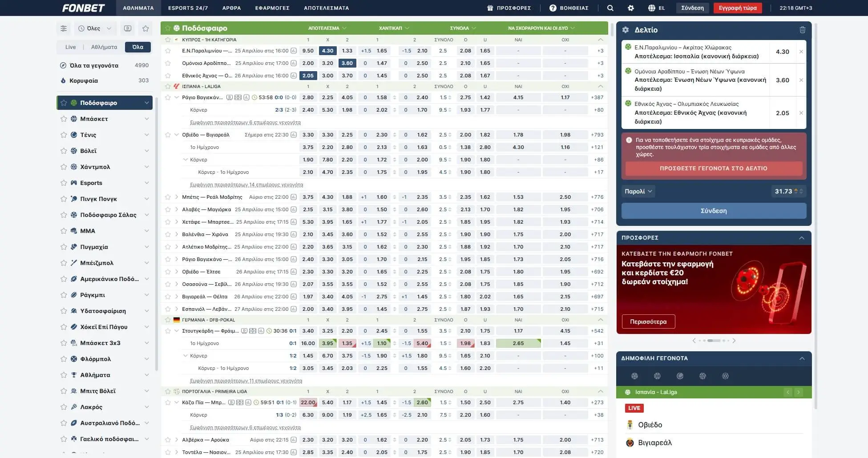Open the ΝΑ ΣΚΟΡΑΡΟΥΝ ΚΑΙ ΟΙ ΔΥΟ dropdown
Image resolution: width=868 pixels, height=458 pixels.
(541, 28)
